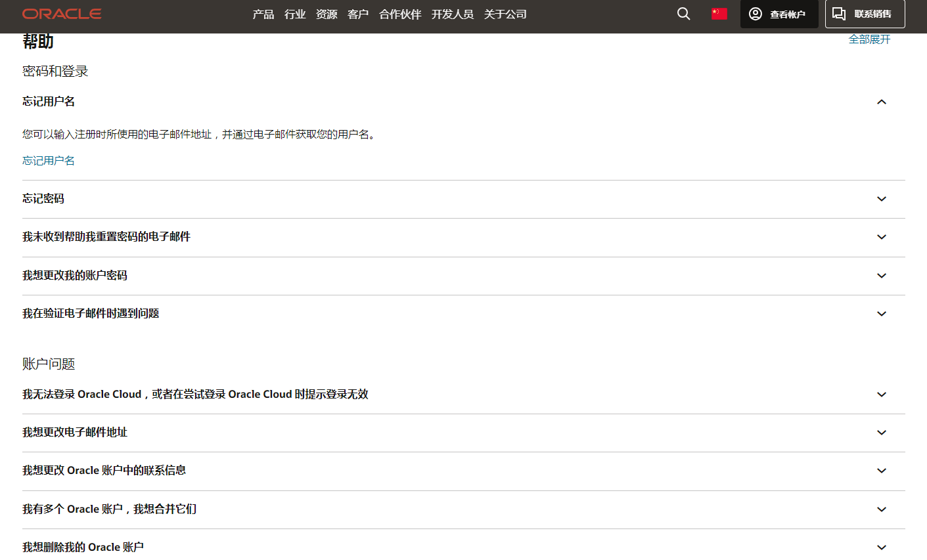Image resolution: width=927 pixels, height=560 pixels.
Task: Click the 忘记密码 question text
Action: pyautogui.click(x=43, y=198)
